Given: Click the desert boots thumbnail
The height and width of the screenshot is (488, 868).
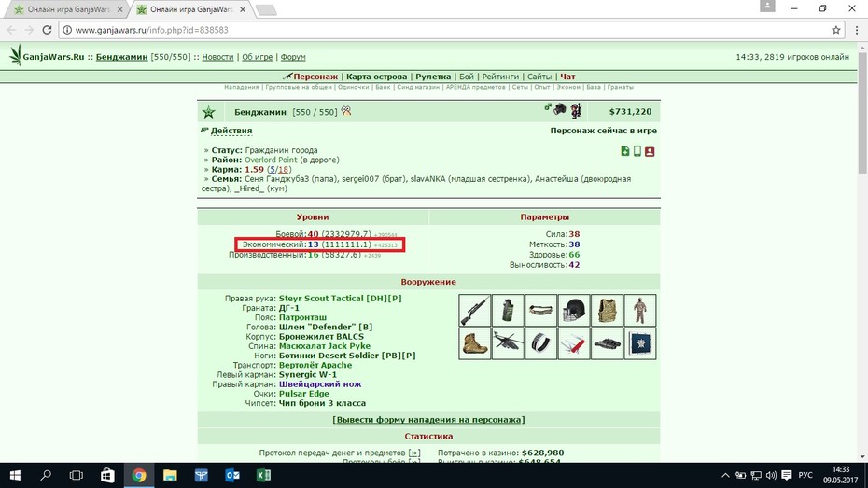Looking at the screenshot, I should (x=474, y=343).
